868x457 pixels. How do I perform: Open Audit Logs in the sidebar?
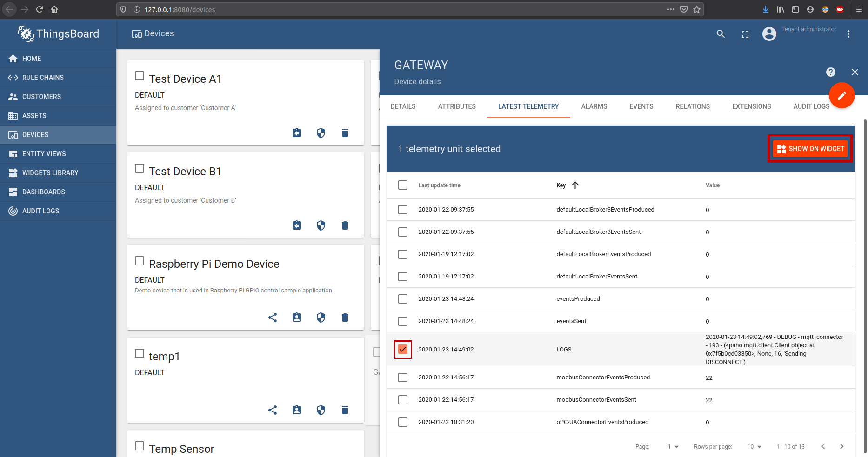point(58,211)
